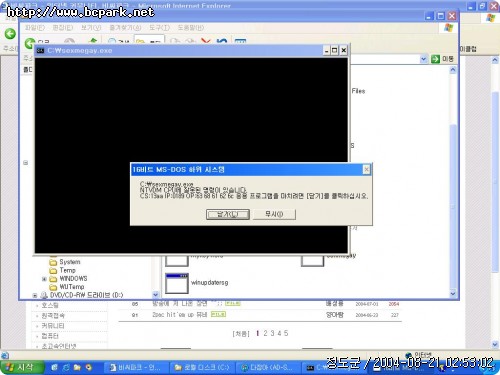
Task: Click the collapse box at folder tree left edge
Action: [26, 163]
